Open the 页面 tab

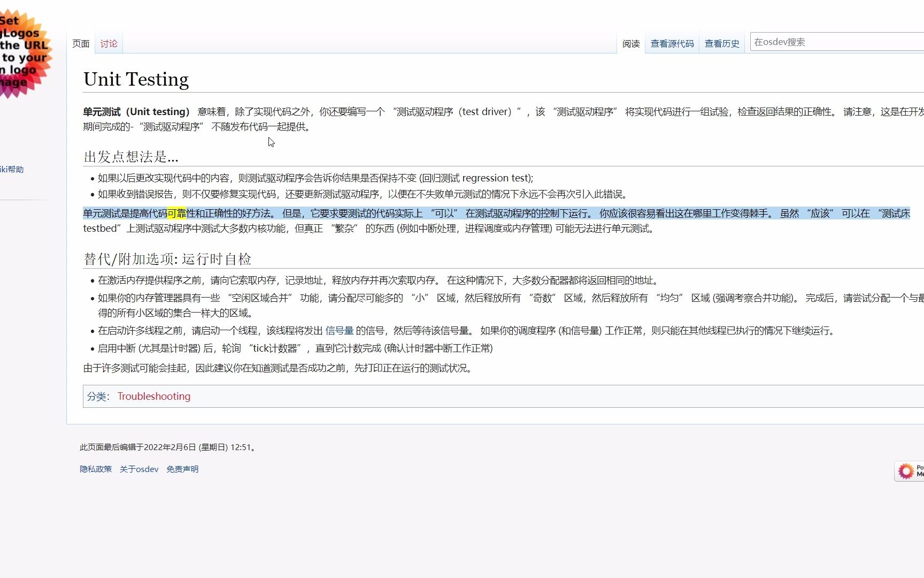click(x=81, y=43)
